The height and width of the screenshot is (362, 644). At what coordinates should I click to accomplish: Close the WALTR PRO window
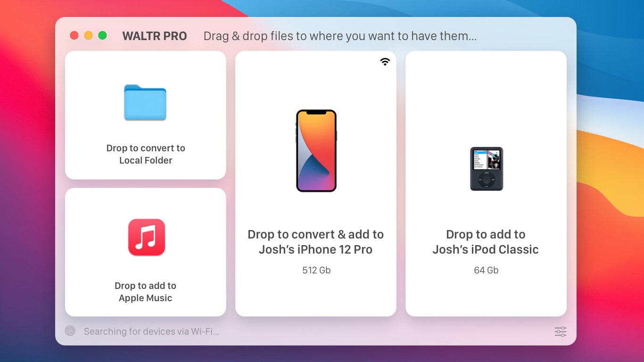(74, 35)
